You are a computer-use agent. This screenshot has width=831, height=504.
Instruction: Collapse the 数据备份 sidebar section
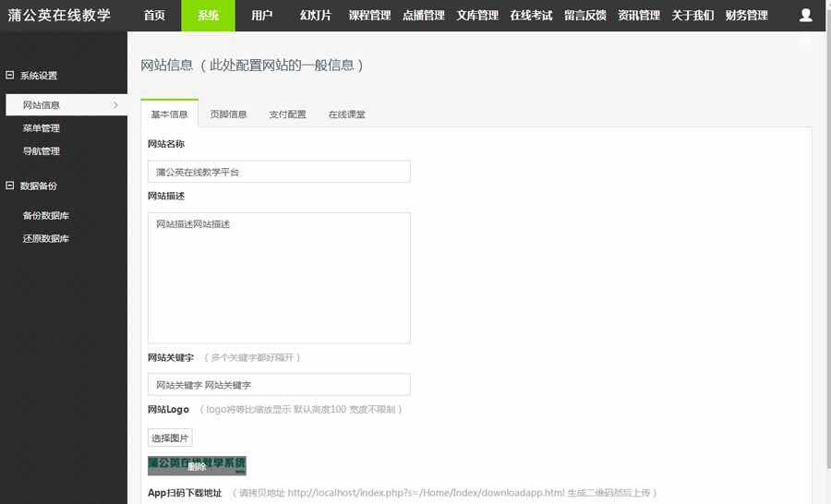10,186
